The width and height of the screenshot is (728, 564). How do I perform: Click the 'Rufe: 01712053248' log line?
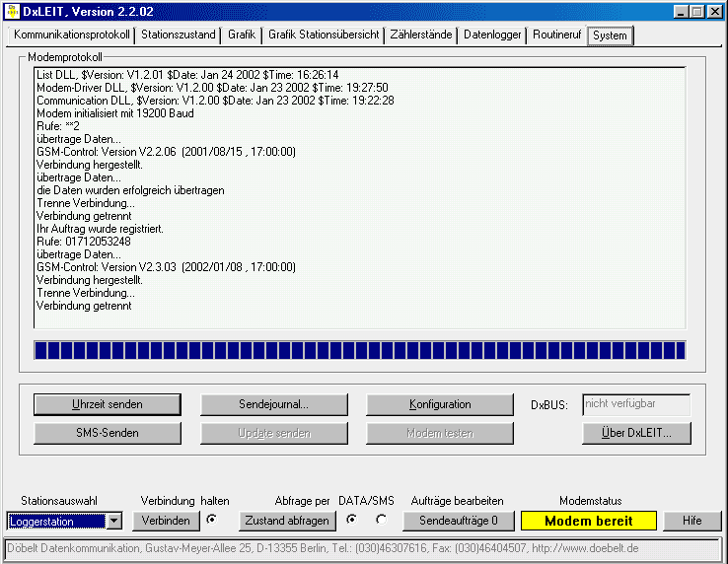pos(84,242)
